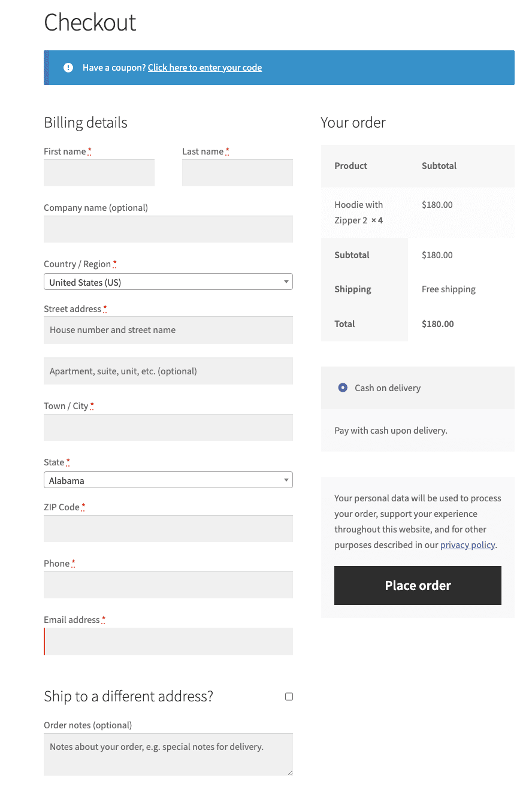View the privacy policy link
The width and height of the screenshot is (532, 802).
pos(467,544)
